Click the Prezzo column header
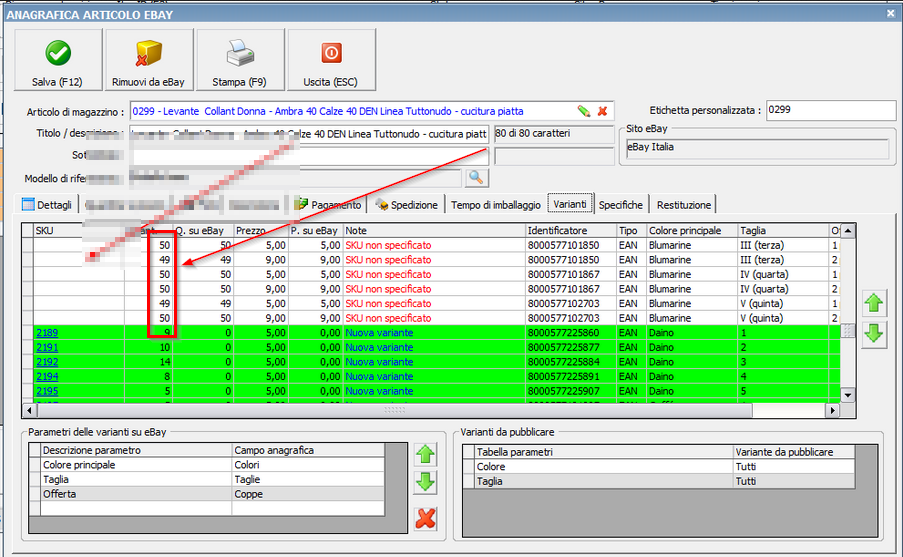 tap(261, 230)
